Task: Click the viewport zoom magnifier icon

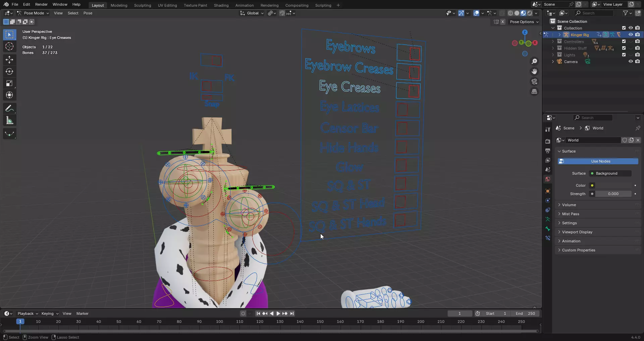Action: (534, 61)
